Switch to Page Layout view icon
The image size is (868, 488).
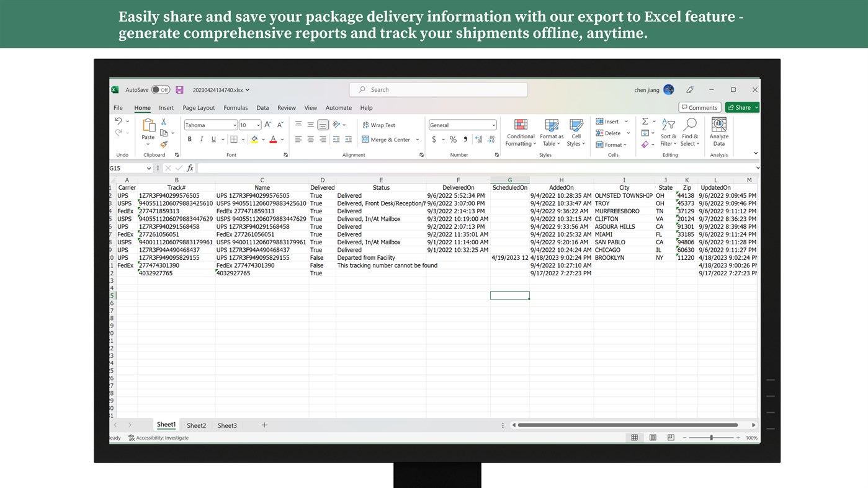click(x=652, y=437)
